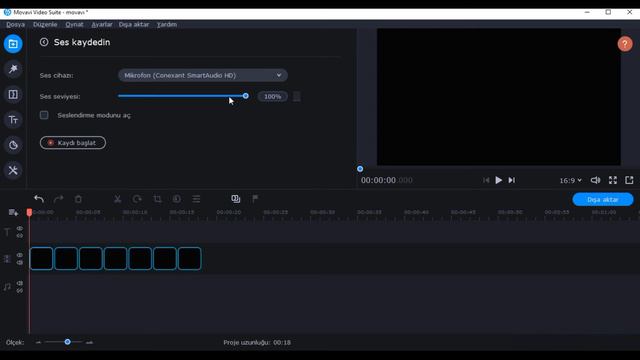Open the Düzenle menu
This screenshot has height=360, width=640.
point(45,24)
